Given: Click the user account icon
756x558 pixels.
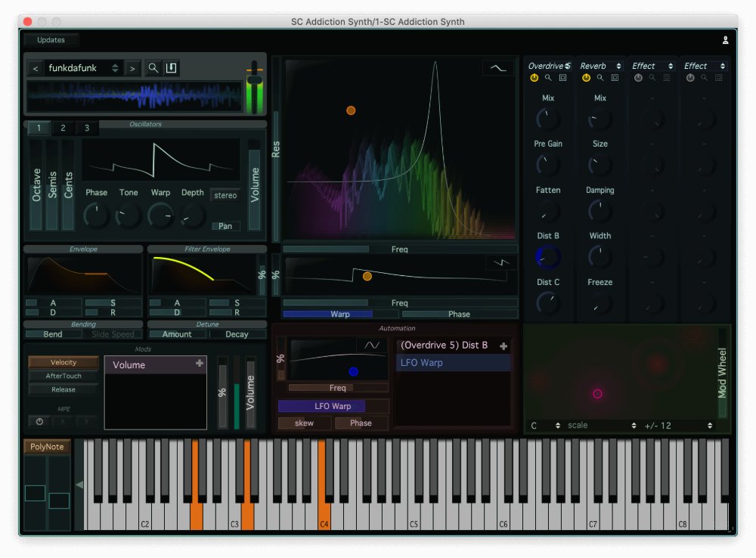Looking at the screenshot, I should coord(725,40).
